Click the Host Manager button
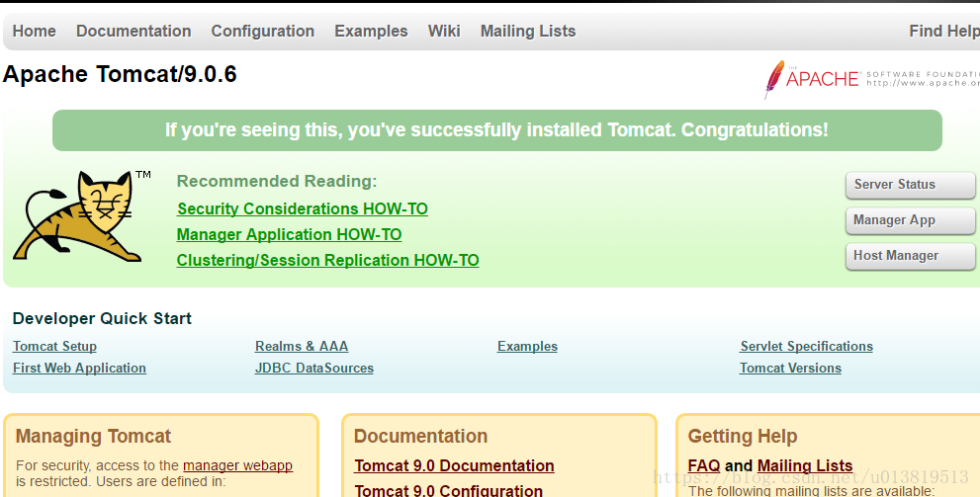 (x=911, y=256)
